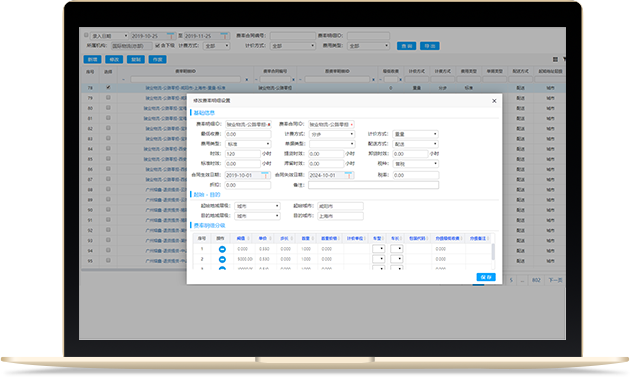
Task: Open the 税种 dropdown in the dialog
Action: [415, 164]
